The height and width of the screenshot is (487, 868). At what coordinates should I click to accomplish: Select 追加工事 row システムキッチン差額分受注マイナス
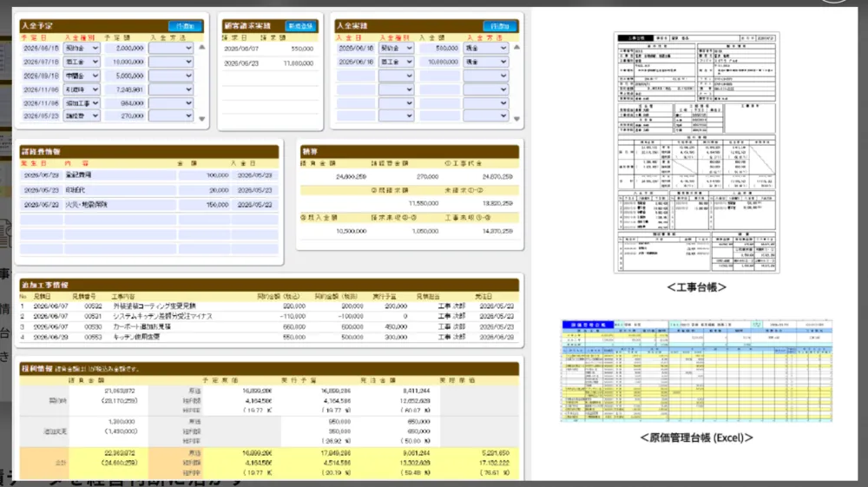point(270,316)
